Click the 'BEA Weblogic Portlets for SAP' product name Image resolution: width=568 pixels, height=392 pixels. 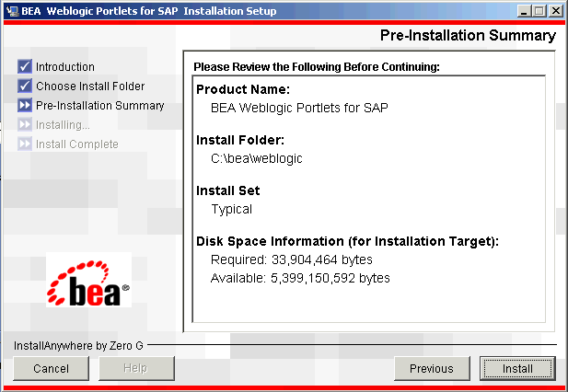[x=299, y=108]
